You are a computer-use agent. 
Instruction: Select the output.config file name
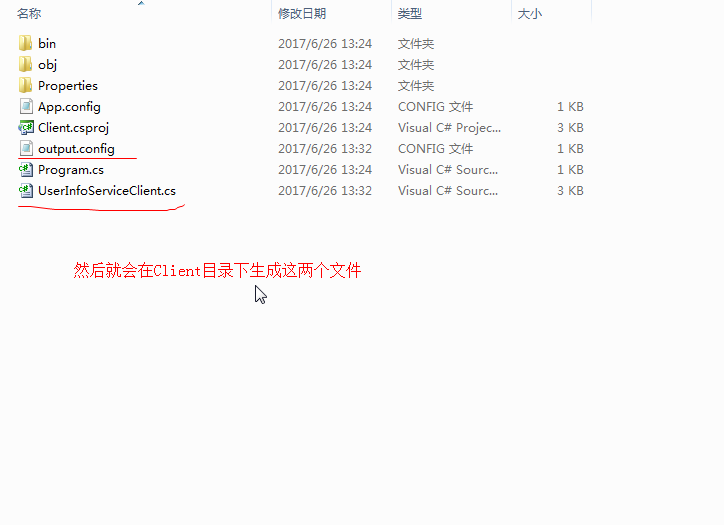pos(76,149)
